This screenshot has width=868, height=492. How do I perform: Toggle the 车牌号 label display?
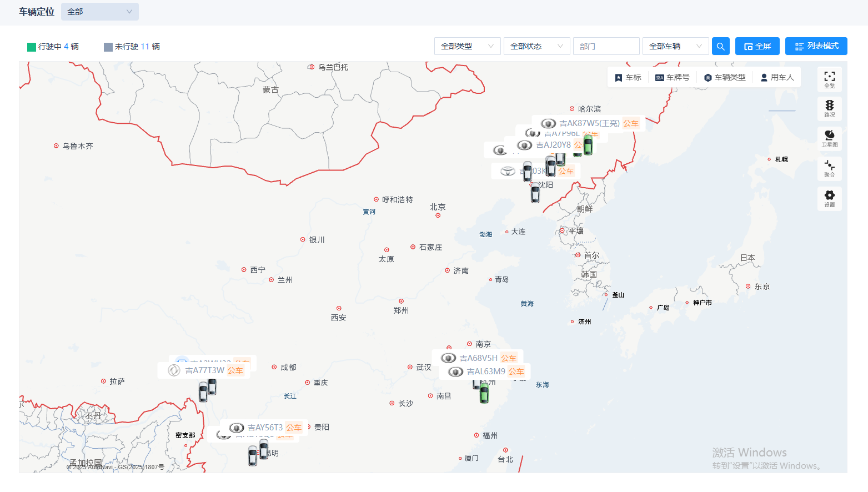672,78
